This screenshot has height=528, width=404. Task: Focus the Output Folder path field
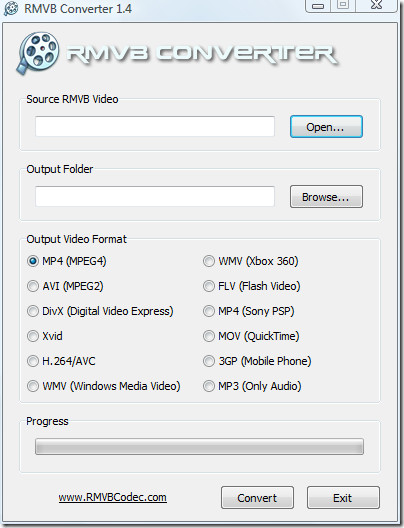[x=155, y=197]
